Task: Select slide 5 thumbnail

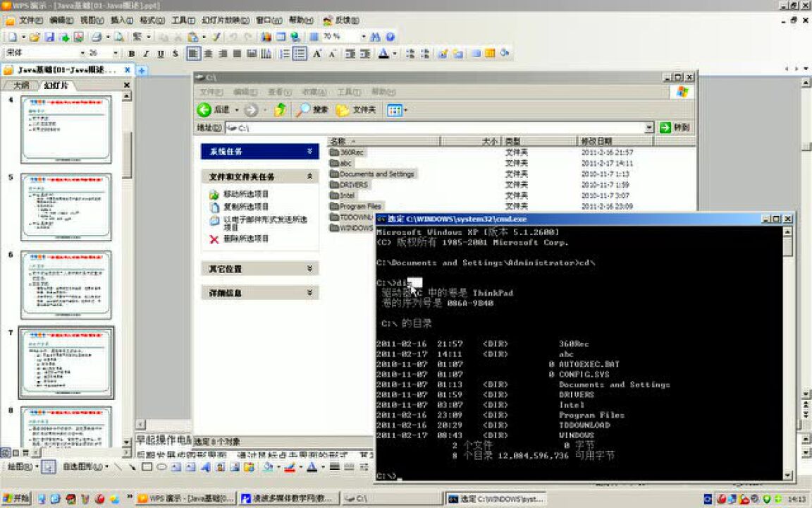Action: tap(66, 206)
